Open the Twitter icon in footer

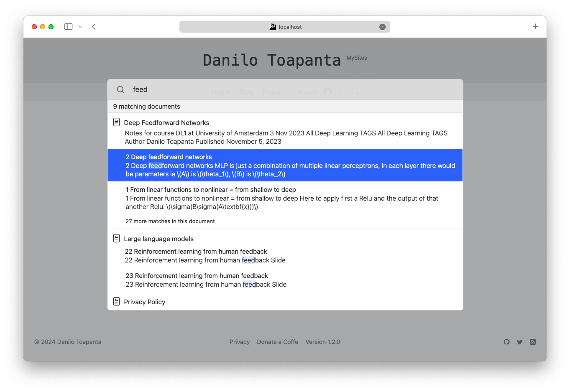(x=519, y=342)
